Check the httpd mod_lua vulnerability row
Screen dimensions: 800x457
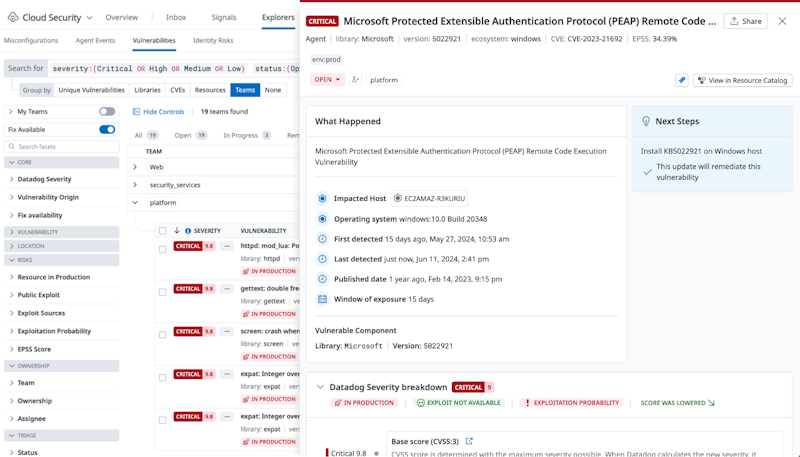pos(162,249)
